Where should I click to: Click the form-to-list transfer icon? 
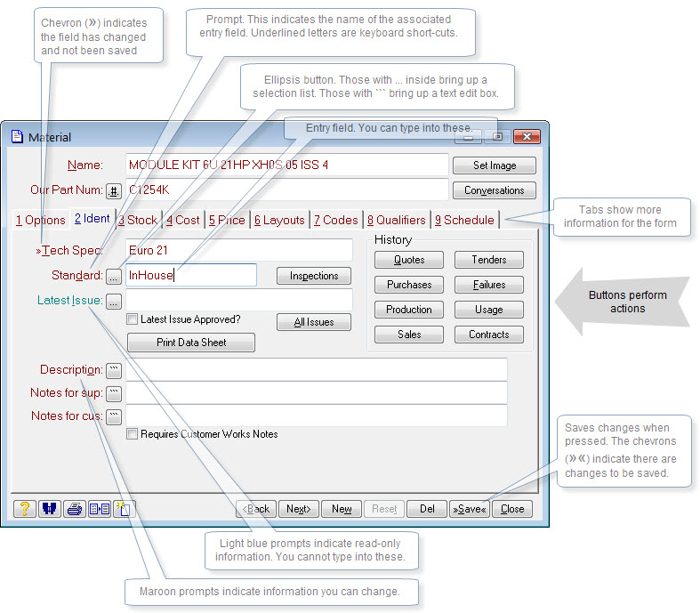tap(100, 509)
